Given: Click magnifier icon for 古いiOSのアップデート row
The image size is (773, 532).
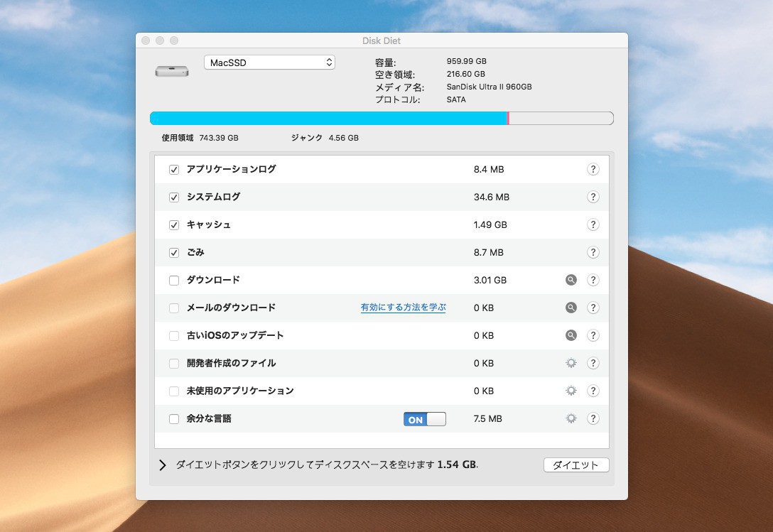Looking at the screenshot, I should coord(571,335).
